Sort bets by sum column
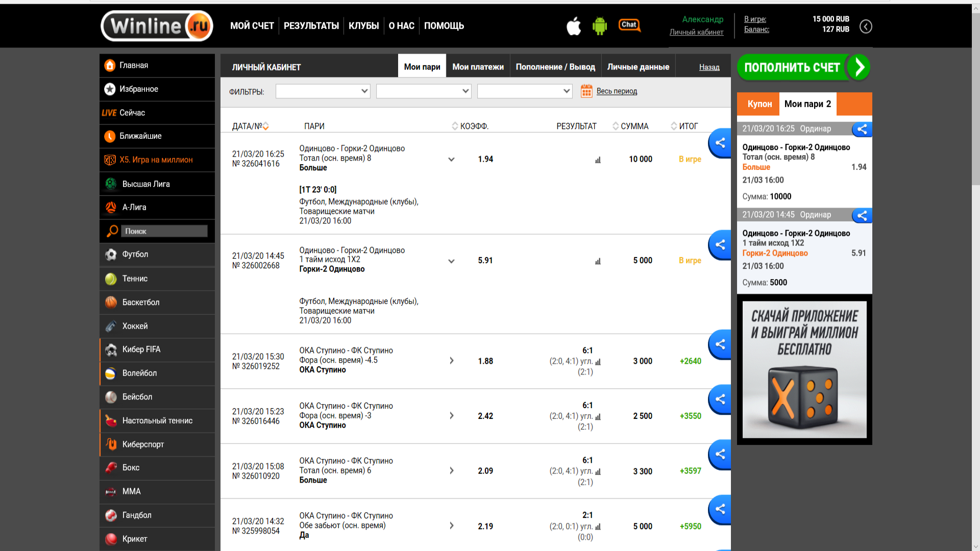 click(616, 126)
